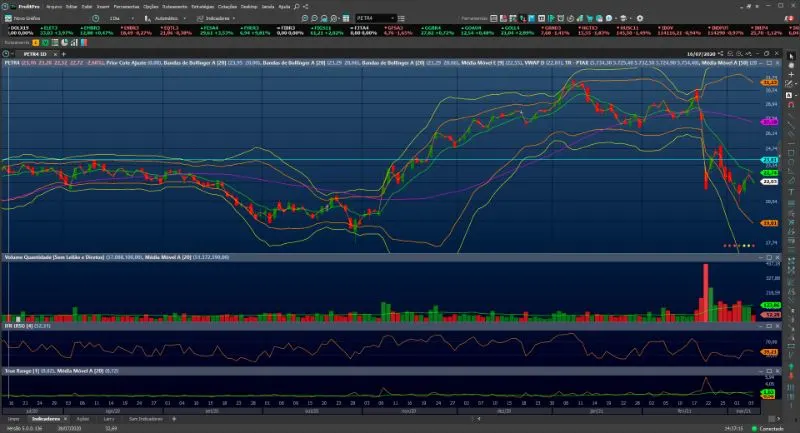Open the Indicadores dropdown

pos(216,18)
